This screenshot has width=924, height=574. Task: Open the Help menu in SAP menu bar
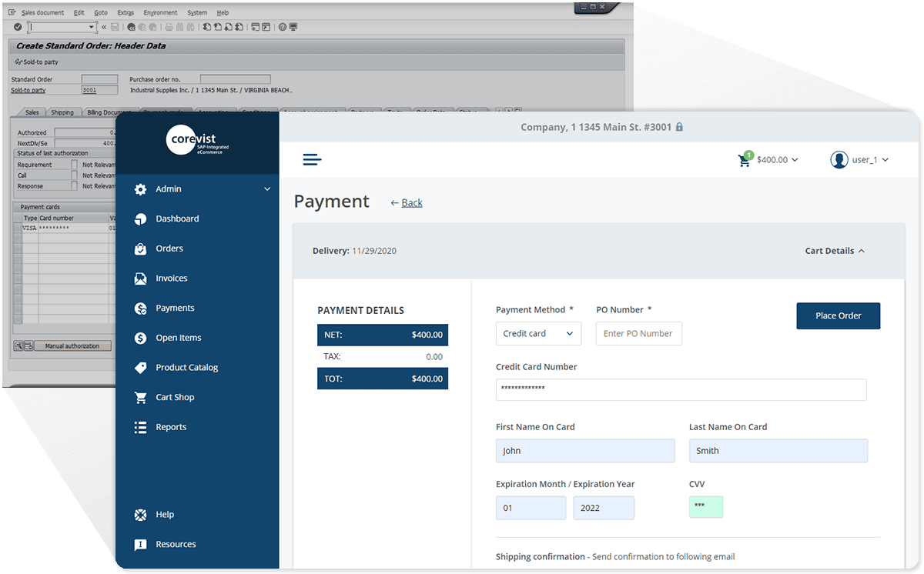pyautogui.click(x=223, y=13)
